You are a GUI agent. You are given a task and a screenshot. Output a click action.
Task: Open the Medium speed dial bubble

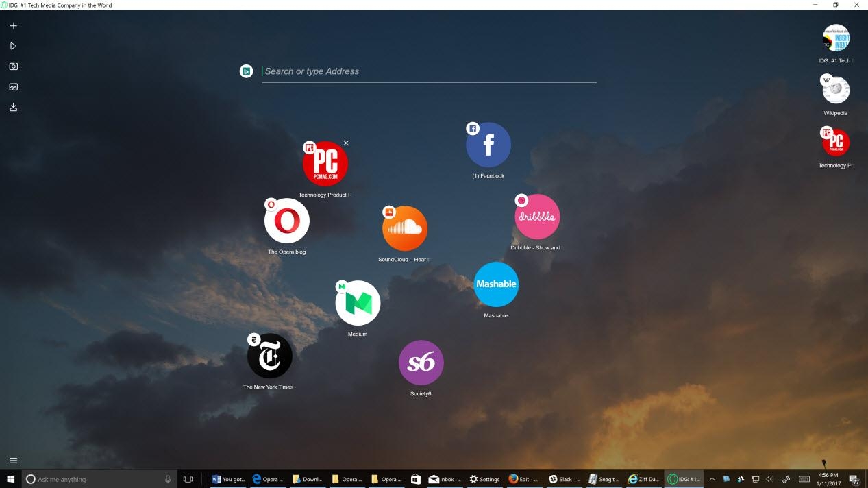coord(358,302)
